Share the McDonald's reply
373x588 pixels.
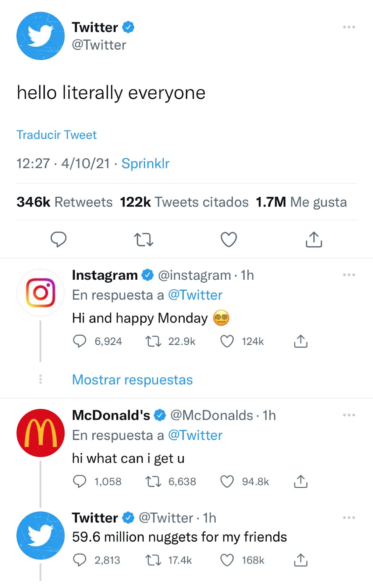301,481
